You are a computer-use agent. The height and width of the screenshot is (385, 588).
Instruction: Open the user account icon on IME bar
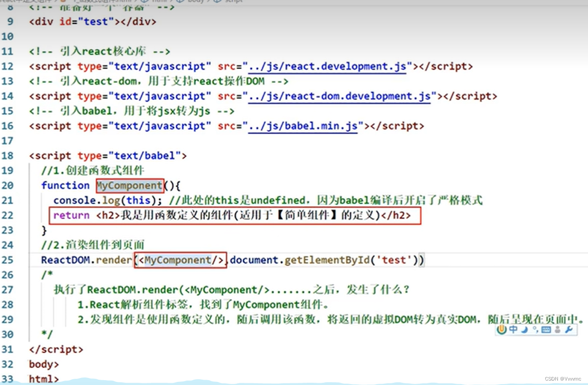point(557,330)
